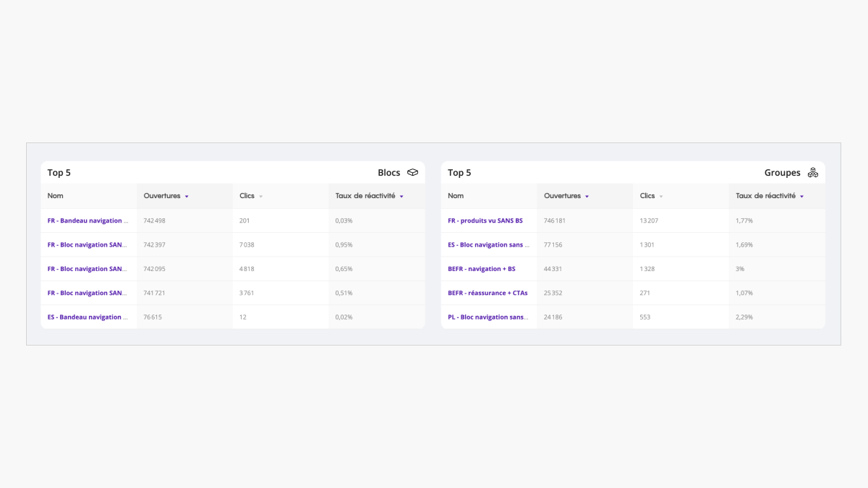Sort Blocs by Taux de réactivité arrow
Image resolution: width=868 pixels, height=488 pixels.
pos(401,197)
